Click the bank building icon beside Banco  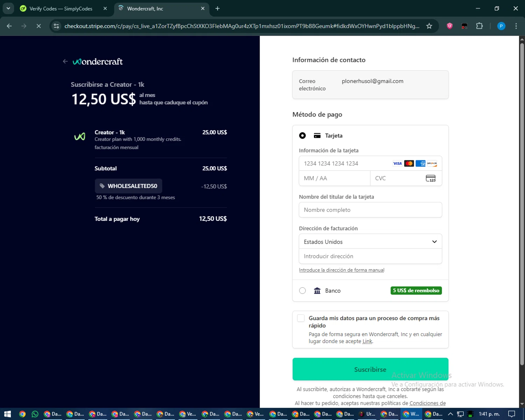(317, 290)
